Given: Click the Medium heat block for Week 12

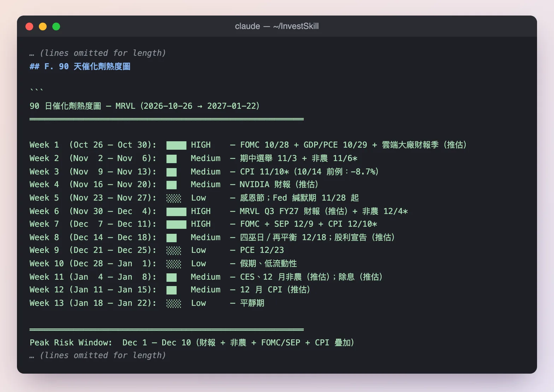Looking at the screenshot, I should tap(171, 290).
